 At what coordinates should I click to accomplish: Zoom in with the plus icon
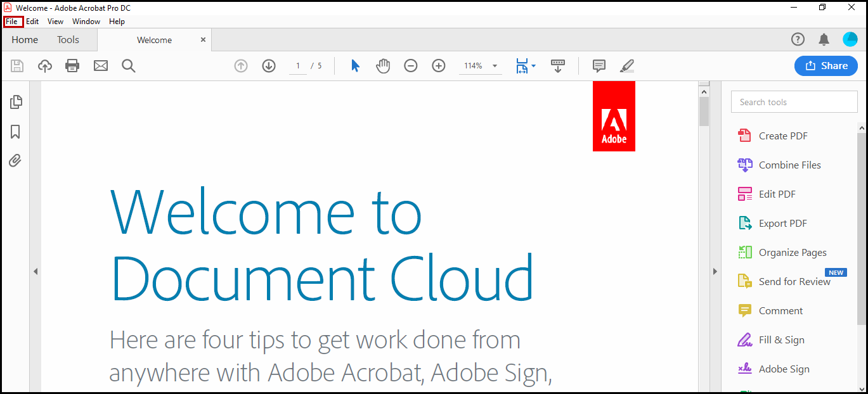click(439, 66)
